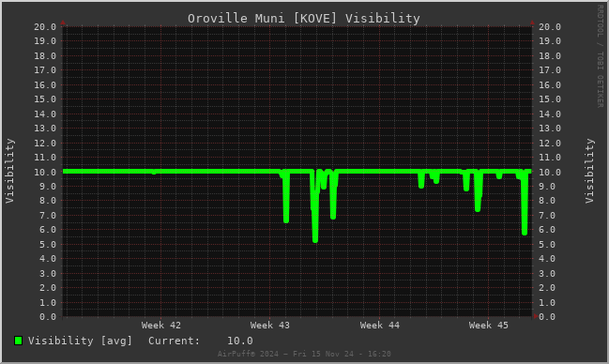Select the Week 43 x-axis label
This screenshot has width=609, height=364.
coord(270,326)
